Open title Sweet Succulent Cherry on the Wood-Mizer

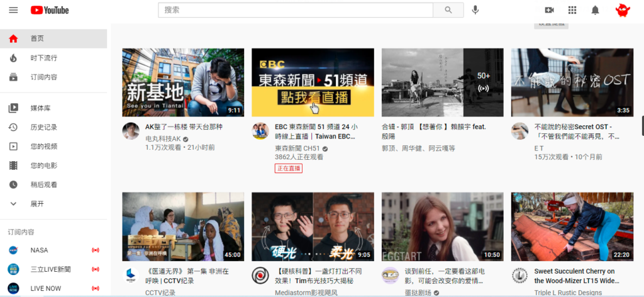pos(577,276)
